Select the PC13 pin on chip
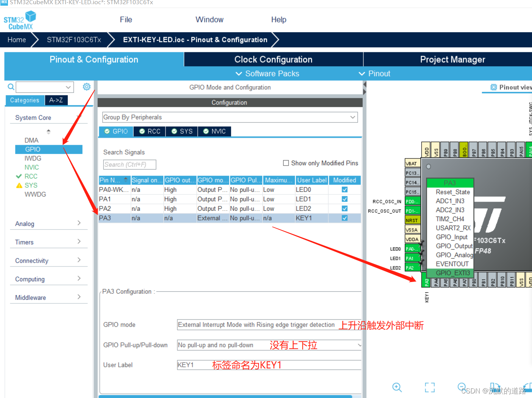The height and width of the screenshot is (398, 532). [412, 173]
